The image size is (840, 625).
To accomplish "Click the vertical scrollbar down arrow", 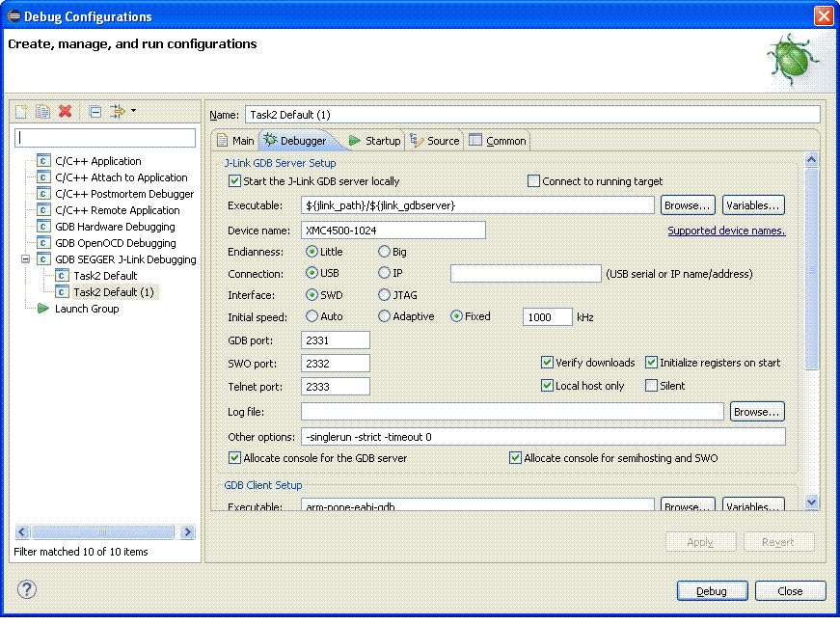I will (x=812, y=503).
